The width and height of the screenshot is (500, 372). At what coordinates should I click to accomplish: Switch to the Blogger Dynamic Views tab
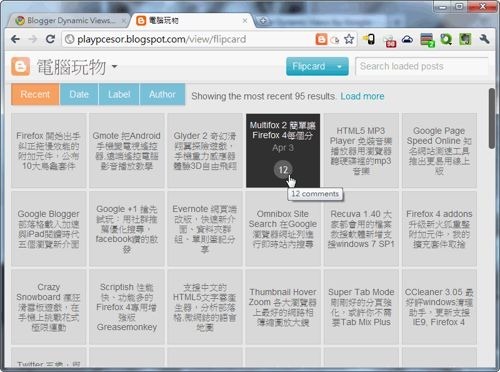click(x=69, y=21)
